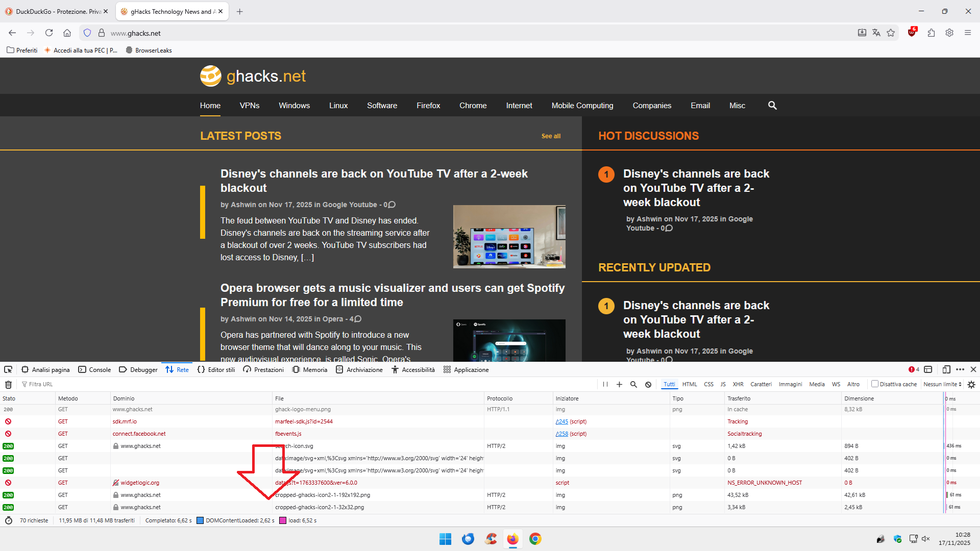The width and height of the screenshot is (980, 551).
Task: Open the BrowserLeaks bookmark
Action: click(x=149, y=50)
